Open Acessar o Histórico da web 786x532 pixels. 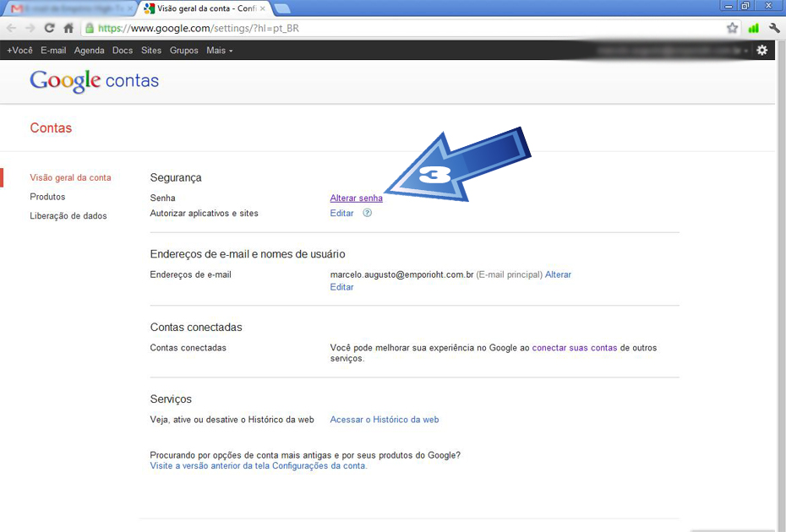(385, 420)
